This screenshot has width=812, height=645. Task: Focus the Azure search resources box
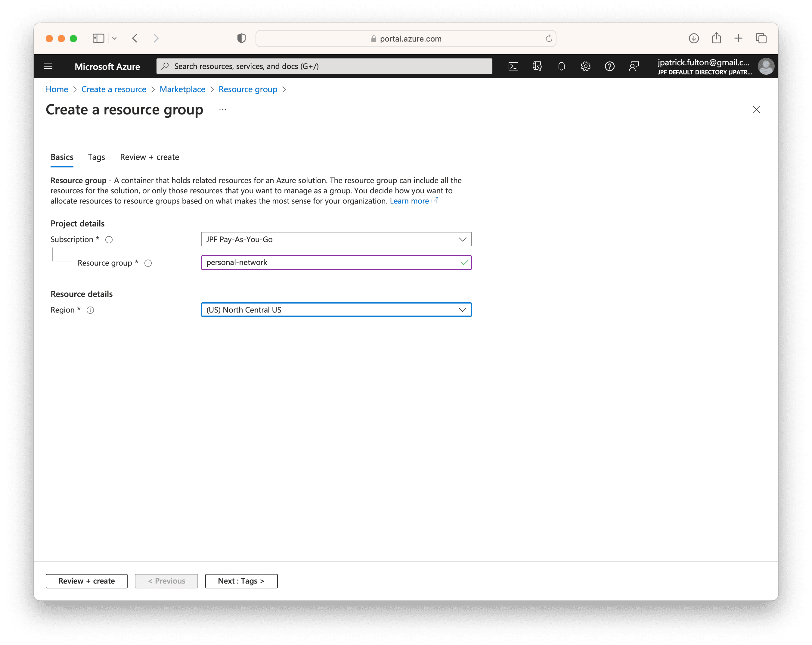pos(324,66)
